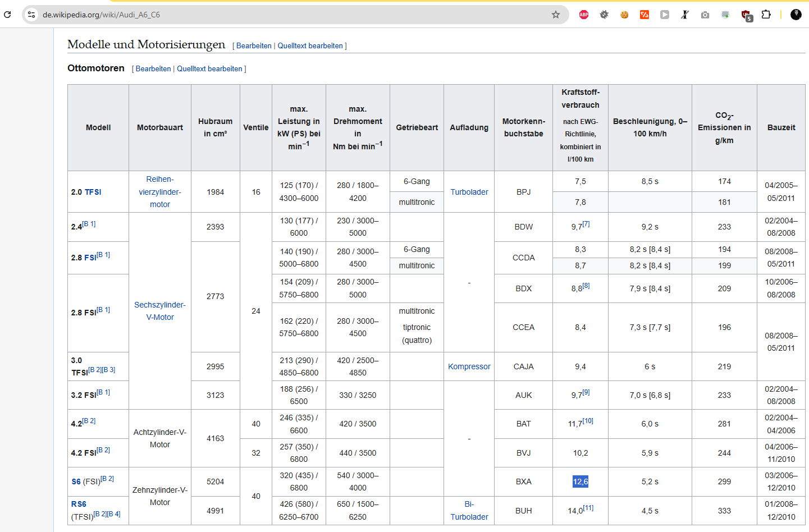Open the uBlock shield icon with badge 5

click(746, 15)
